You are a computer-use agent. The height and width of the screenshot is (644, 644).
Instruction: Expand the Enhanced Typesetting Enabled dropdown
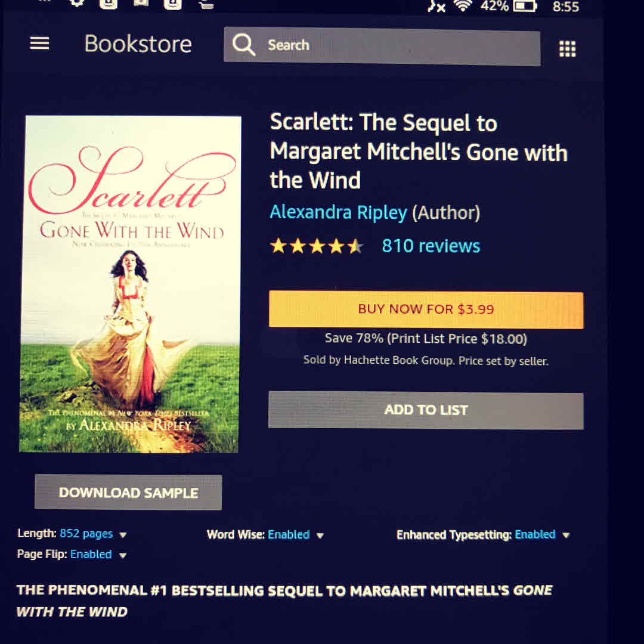[x=565, y=535]
